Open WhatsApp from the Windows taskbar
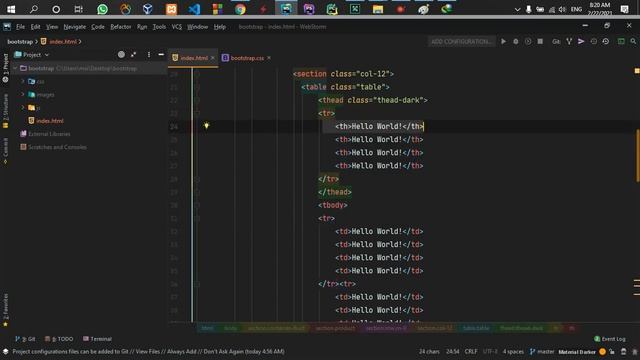The height and width of the screenshot is (360, 640). click(x=102, y=9)
